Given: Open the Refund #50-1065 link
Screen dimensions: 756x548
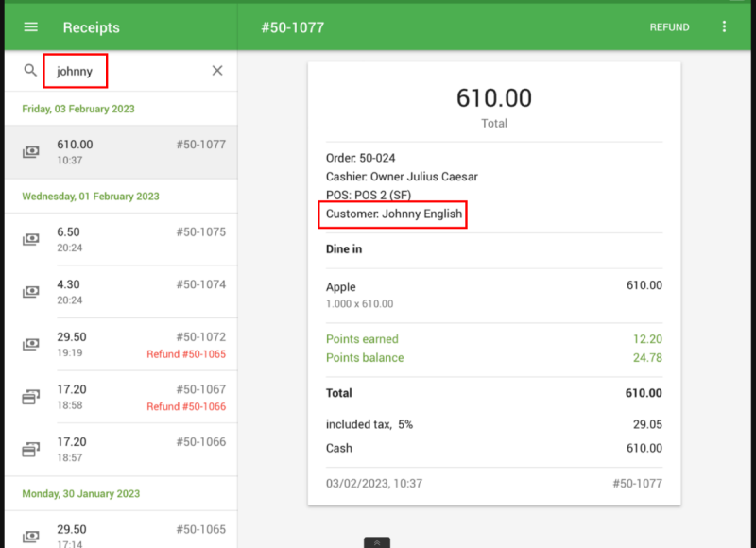Looking at the screenshot, I should pos(186,354).
